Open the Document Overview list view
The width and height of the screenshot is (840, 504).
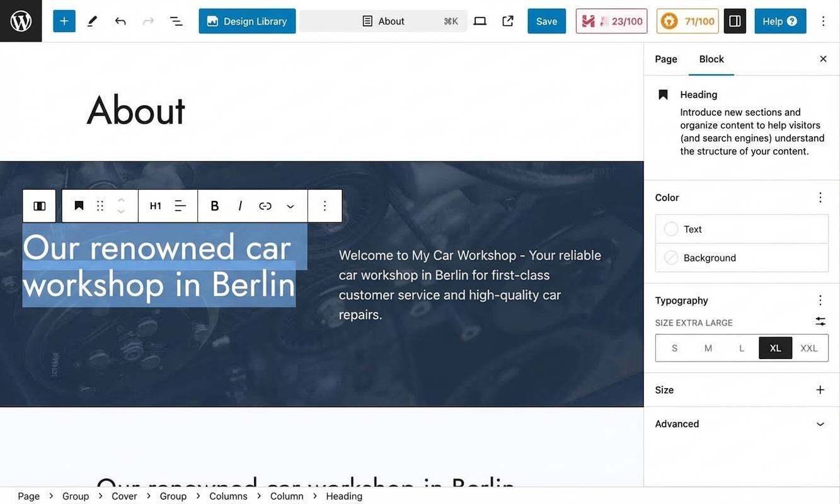(x=176, y=21)
